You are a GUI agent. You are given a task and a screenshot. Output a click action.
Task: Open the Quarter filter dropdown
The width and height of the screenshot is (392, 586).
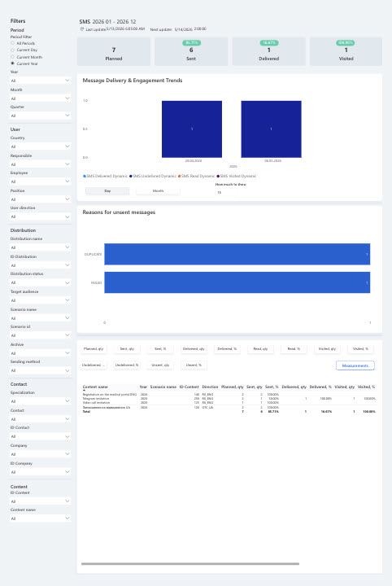[x=40, y=116]
